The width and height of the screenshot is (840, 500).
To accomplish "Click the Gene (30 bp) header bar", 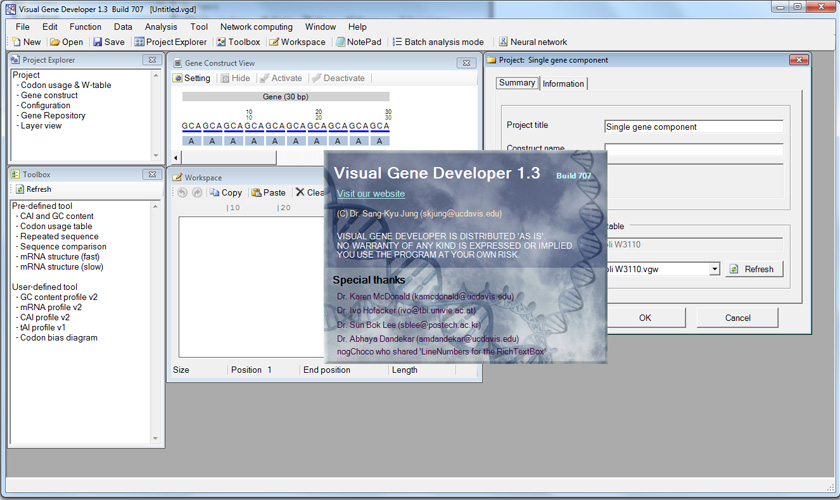I will point(286,97).
